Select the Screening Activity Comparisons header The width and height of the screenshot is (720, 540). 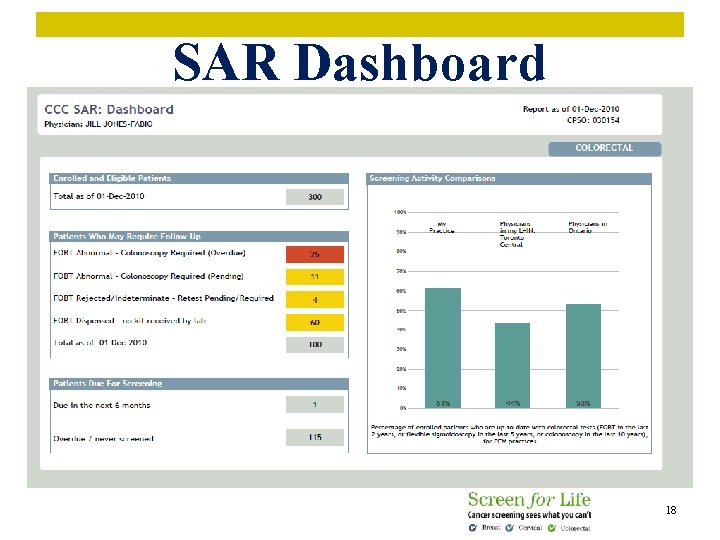point(509,178)
